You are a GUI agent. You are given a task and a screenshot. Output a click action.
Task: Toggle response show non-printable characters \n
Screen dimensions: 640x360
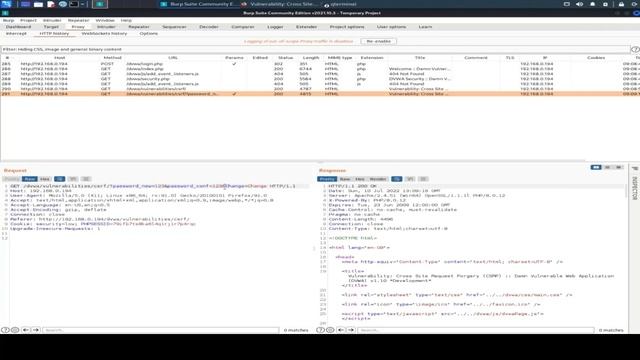(410, 179)
